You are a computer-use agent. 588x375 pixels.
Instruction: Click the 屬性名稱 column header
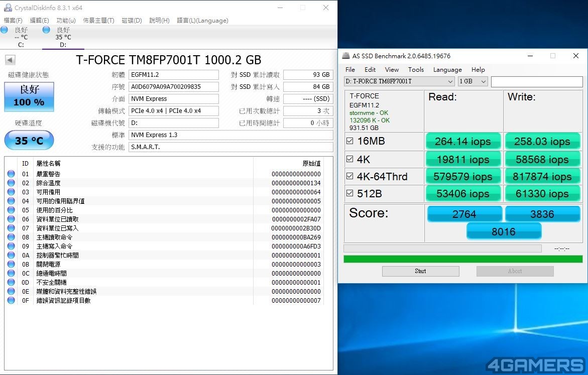pyautogui.click(x=48, y=164)
